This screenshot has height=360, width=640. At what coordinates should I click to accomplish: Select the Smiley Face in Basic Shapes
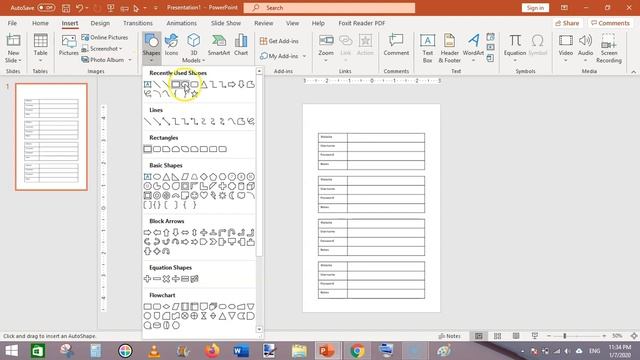tap(194, 196)
